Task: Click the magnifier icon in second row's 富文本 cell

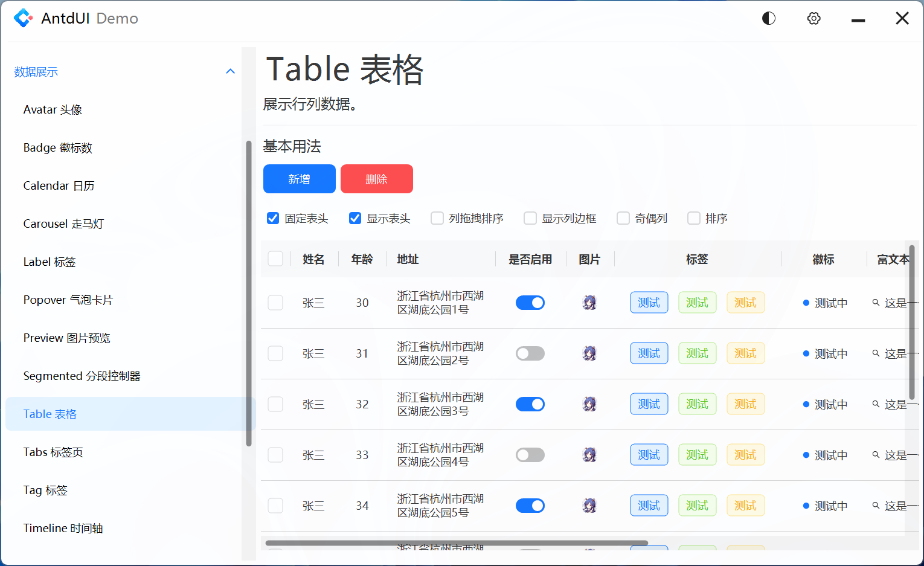Action: 876,353
